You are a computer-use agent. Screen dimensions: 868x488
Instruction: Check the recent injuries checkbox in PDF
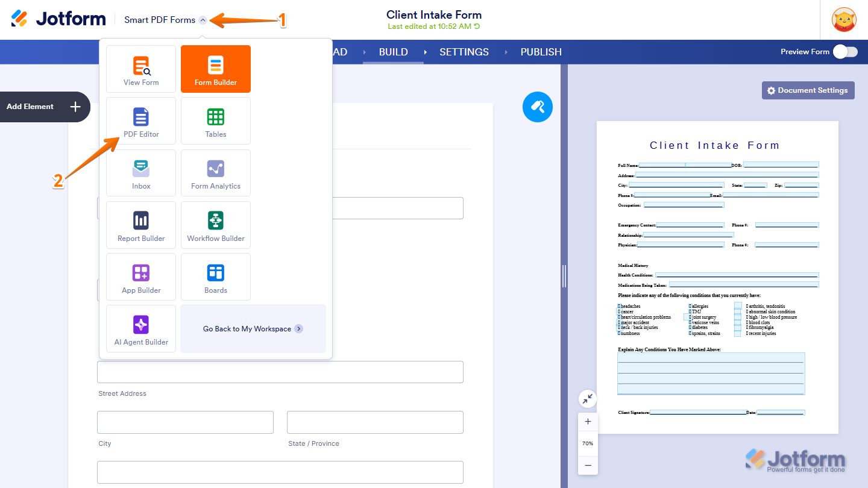pos(738,333)
